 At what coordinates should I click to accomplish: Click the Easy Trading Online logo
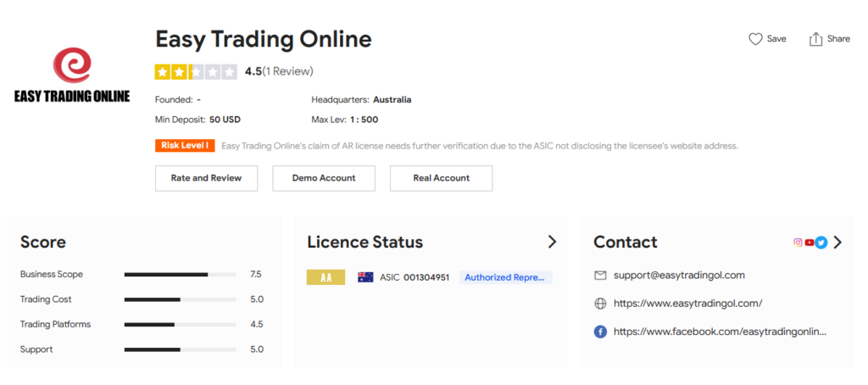(72, 75)
